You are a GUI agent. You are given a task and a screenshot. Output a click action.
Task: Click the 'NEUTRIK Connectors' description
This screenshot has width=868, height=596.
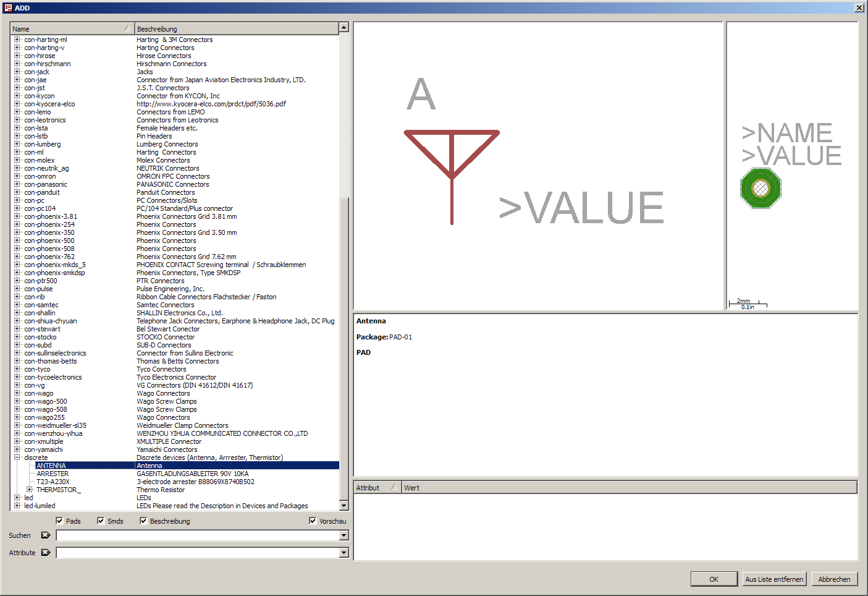point(168,168)
